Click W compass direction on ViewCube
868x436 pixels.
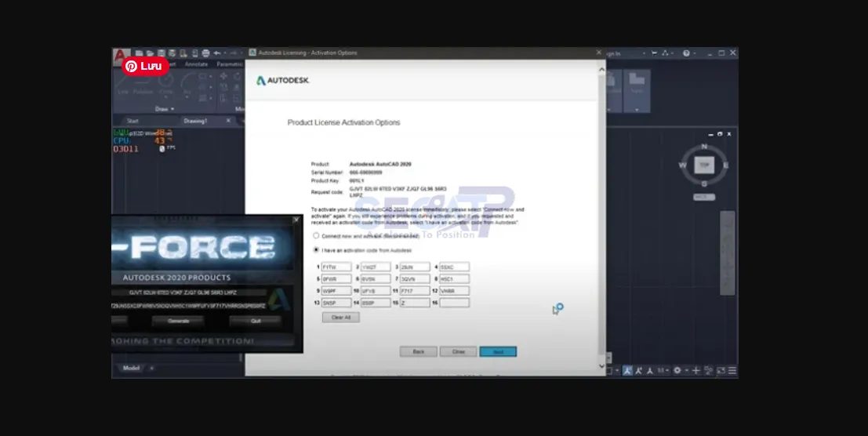[682, 165]
